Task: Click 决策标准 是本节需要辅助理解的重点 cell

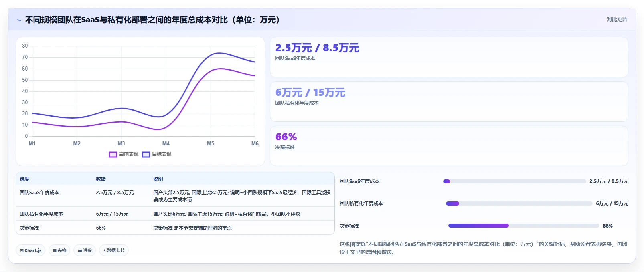Action: click(192, 228)
